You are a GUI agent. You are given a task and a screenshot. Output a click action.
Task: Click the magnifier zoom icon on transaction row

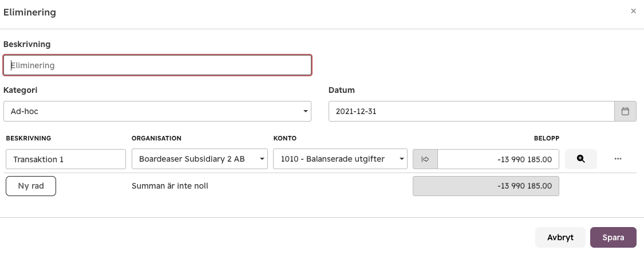coord(581,159)
